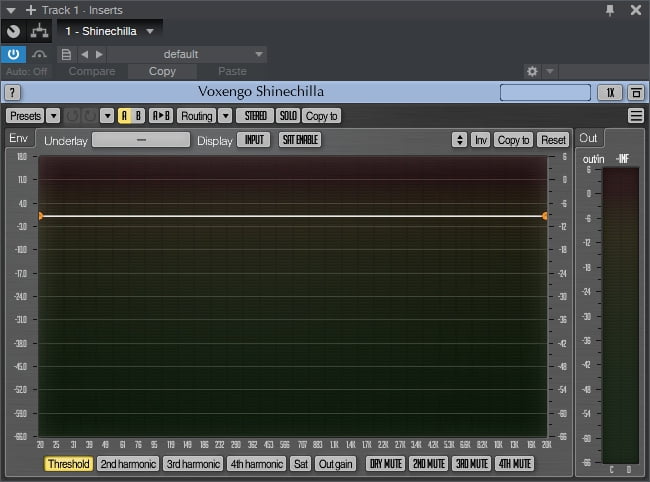Select state B
The image size is (650, 482).
tap(138, 116)
